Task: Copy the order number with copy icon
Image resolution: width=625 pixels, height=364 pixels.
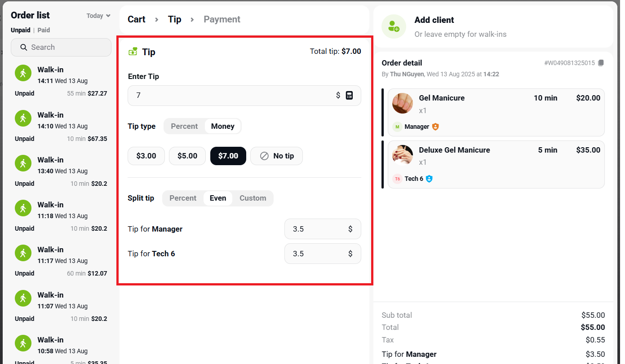Action: pos(601,63)
